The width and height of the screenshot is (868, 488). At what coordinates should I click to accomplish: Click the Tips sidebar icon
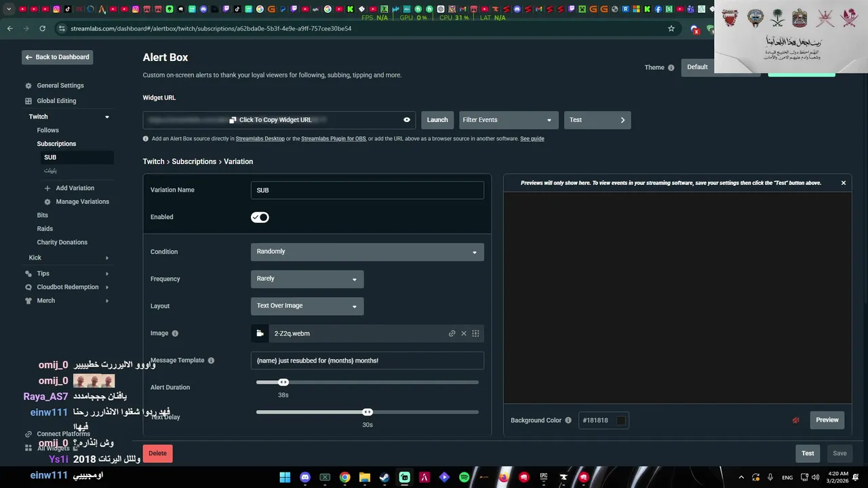pyautogui.click(x=28, y=274)
